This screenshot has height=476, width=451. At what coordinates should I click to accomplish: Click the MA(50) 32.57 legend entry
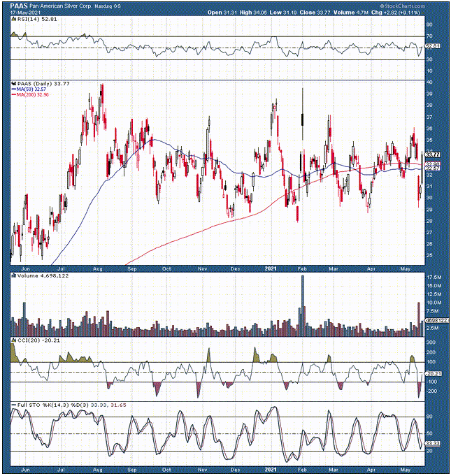pos(31,89)
